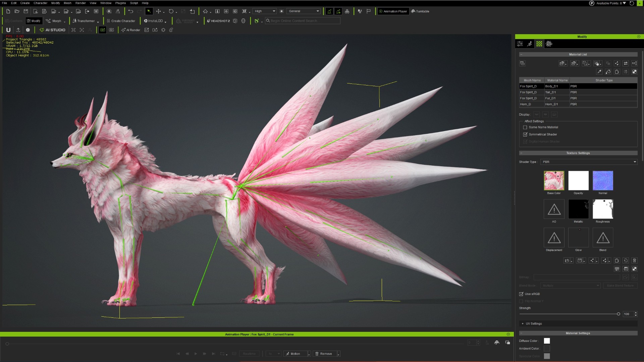Image resolution: width=644 pixels, height=362 pixels.
Task: Uncheck Symmetrical Shader option
Action: pos(525,134)
